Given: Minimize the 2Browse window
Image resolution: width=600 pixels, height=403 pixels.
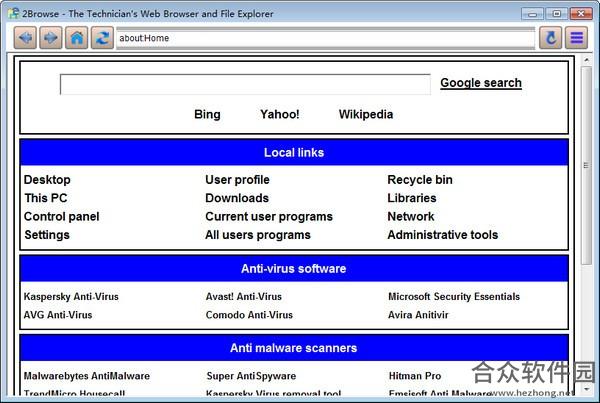Looking at the screenshot, I should 532,14.
